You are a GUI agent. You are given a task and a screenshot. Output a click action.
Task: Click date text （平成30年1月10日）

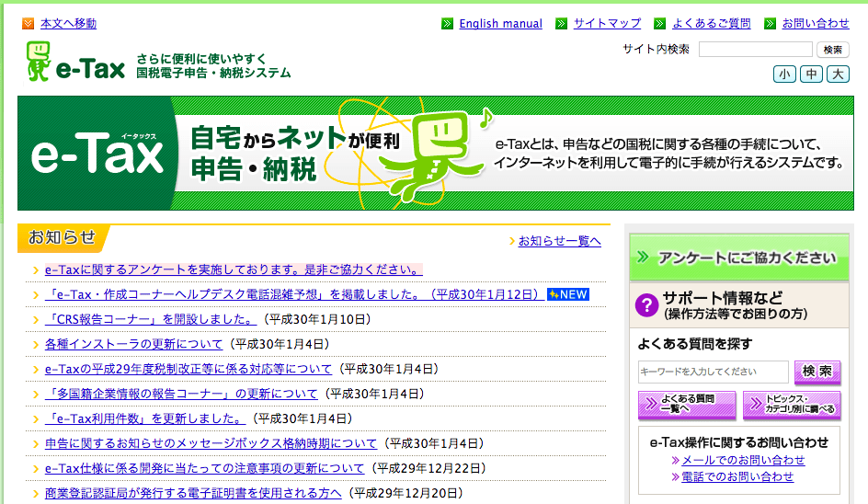(317, 319)
